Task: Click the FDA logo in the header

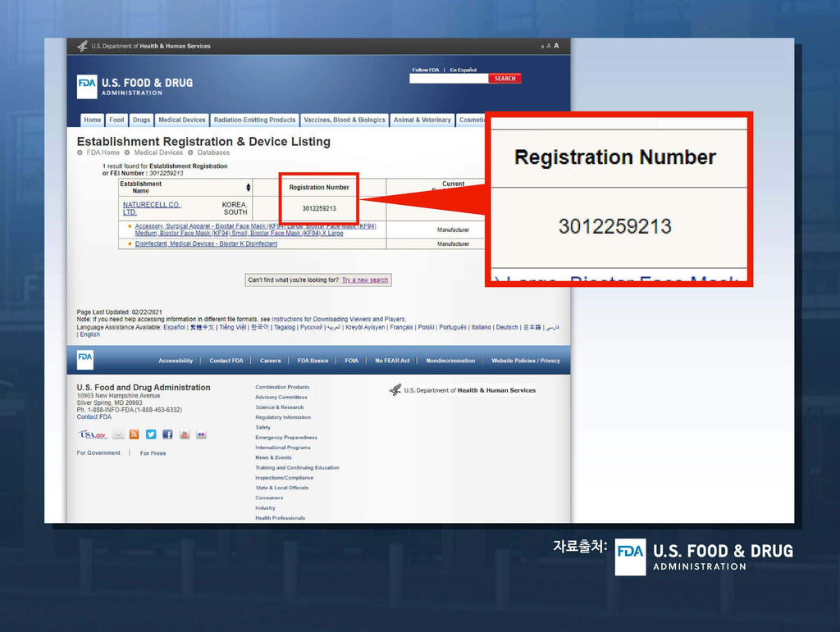Action: 87,87
